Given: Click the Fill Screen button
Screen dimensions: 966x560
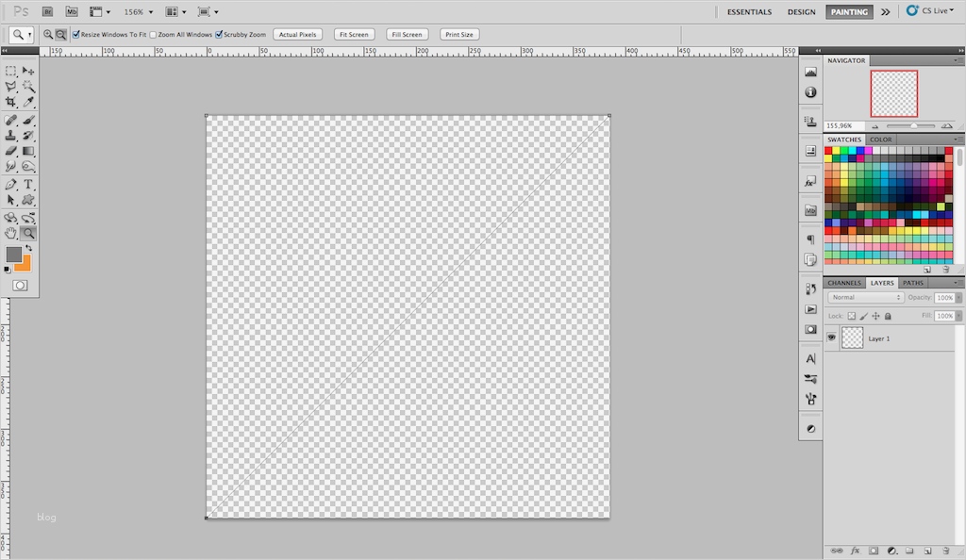Looking at the screenshot, I should (x=408, y=35).
